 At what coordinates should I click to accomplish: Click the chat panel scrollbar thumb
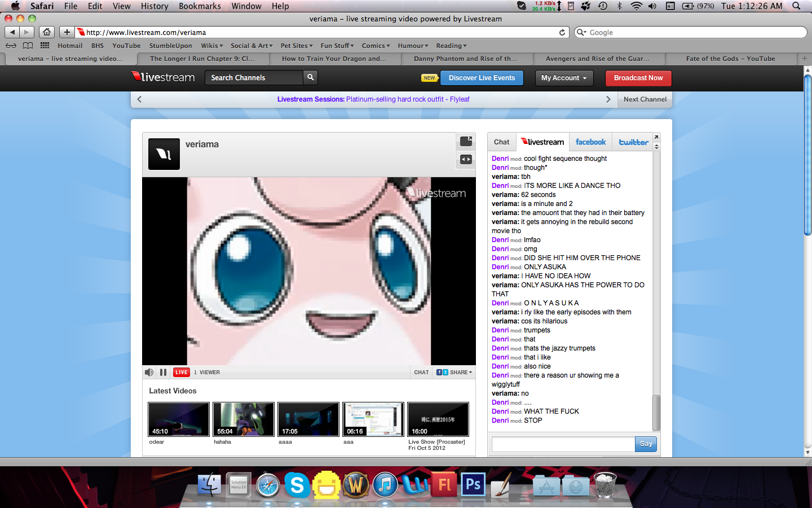click(x=656, y=413)
